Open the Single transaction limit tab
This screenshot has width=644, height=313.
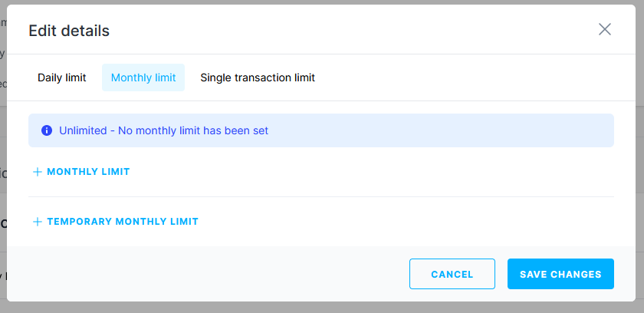click(x=258, y=77)
